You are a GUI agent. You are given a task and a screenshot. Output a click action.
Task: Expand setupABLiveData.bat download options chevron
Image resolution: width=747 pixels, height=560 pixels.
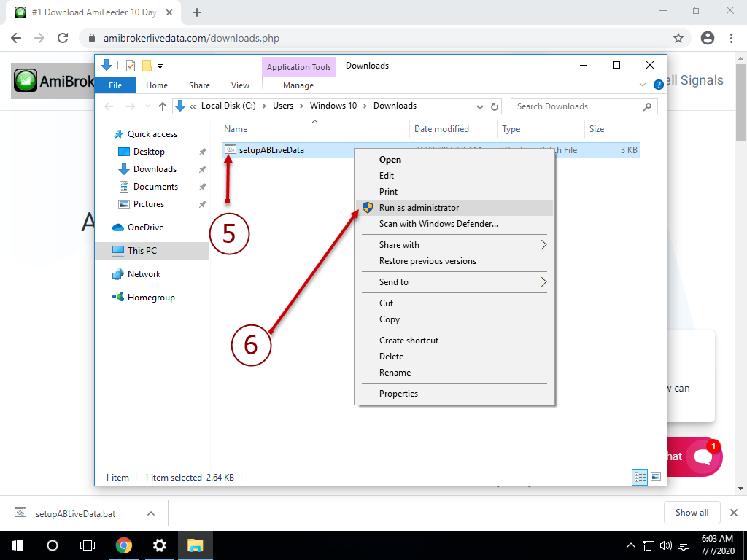coord(151,513)
